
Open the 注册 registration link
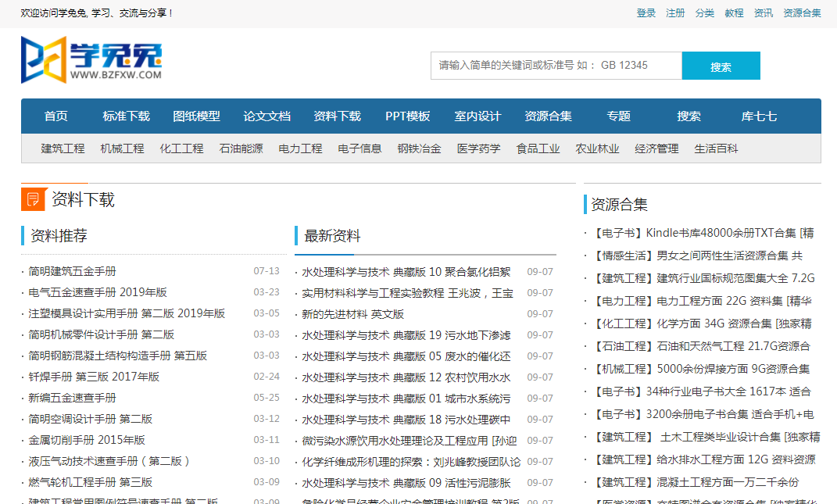(x=674, y=13)
